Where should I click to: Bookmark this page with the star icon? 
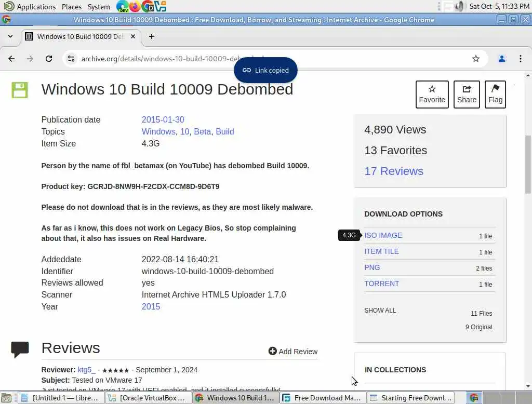[476, 59]
